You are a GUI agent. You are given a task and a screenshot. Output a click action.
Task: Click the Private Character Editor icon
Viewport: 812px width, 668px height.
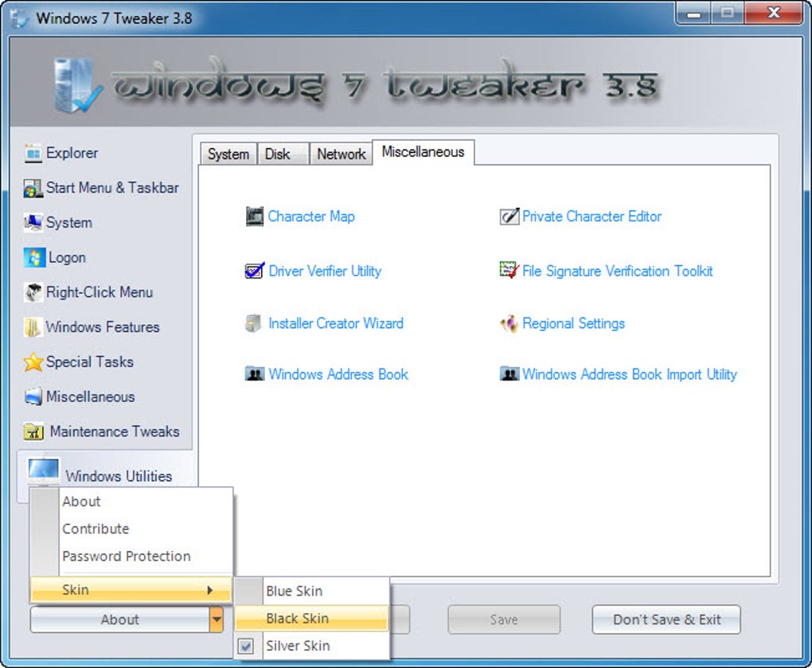pos(509,216)
